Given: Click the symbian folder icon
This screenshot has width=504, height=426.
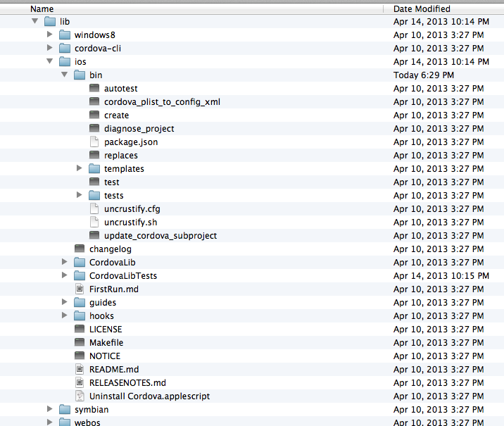Looking at the screenshot, I should click(65, 409).
